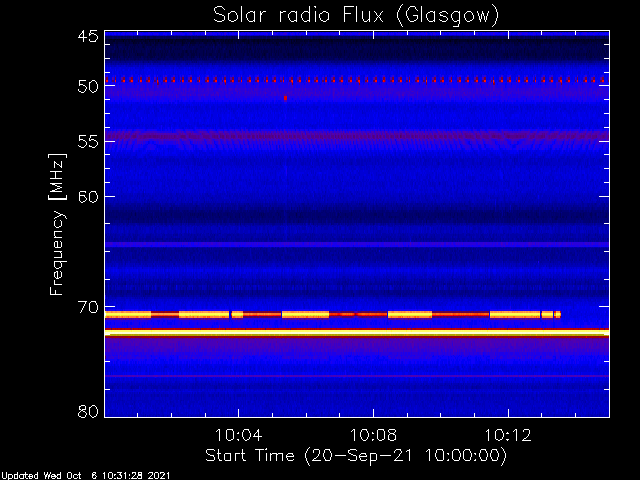Click the 'Solar radio Flux (Glasgow)' title
Screen dimensions: 640x480
356,16
